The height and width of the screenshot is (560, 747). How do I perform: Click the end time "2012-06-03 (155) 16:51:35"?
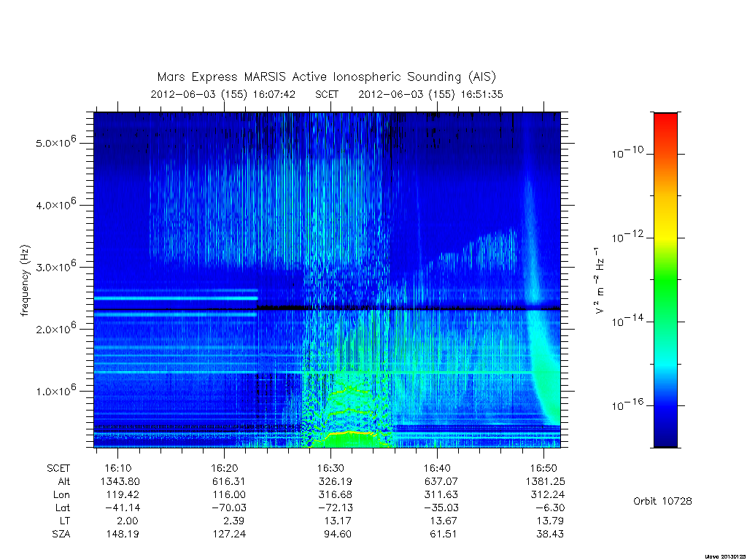[x=430, y=94]
